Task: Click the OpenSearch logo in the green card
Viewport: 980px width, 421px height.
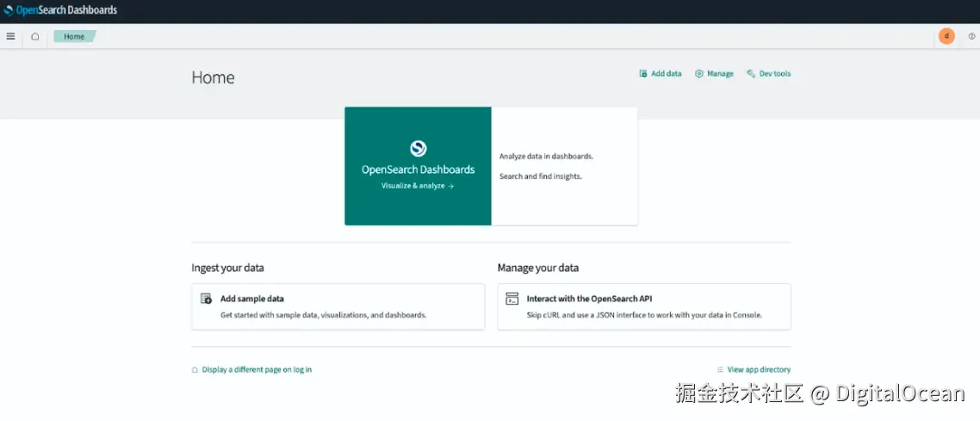Action: pyautogui.click(x=419, y=148)
